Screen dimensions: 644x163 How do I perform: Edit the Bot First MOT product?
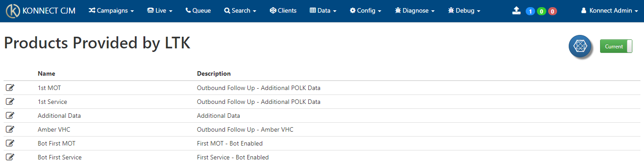10,143
